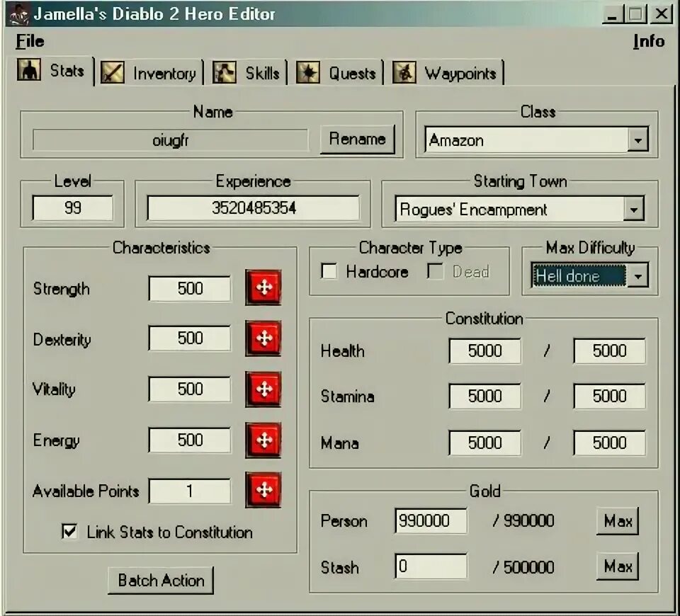This screenshot has width=680, height=616.
Task: Click the maximum Mana value field
Action: (x=609, y=443)
